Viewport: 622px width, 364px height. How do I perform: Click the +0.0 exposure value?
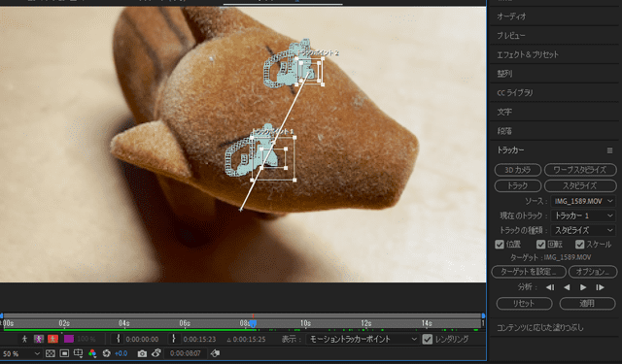121,353
